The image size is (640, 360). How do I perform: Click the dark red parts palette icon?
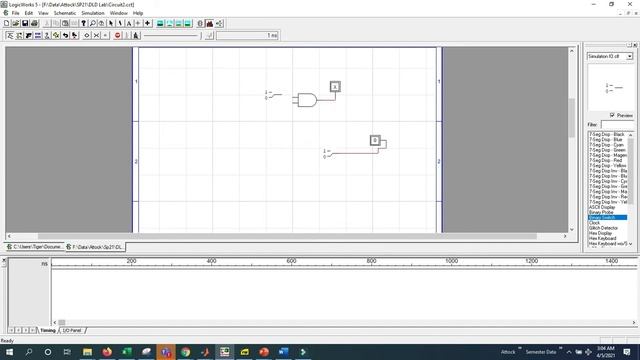[x=209, y=24]
